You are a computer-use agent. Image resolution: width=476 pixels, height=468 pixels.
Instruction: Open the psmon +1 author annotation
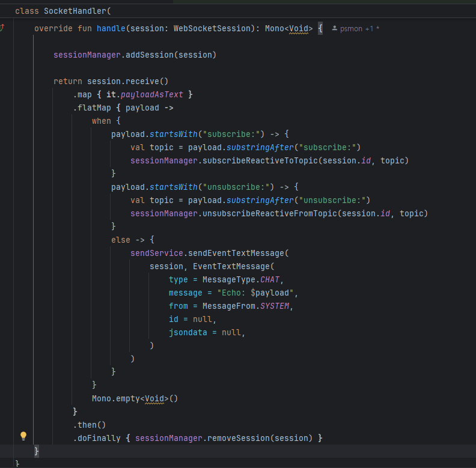point(359,28)
